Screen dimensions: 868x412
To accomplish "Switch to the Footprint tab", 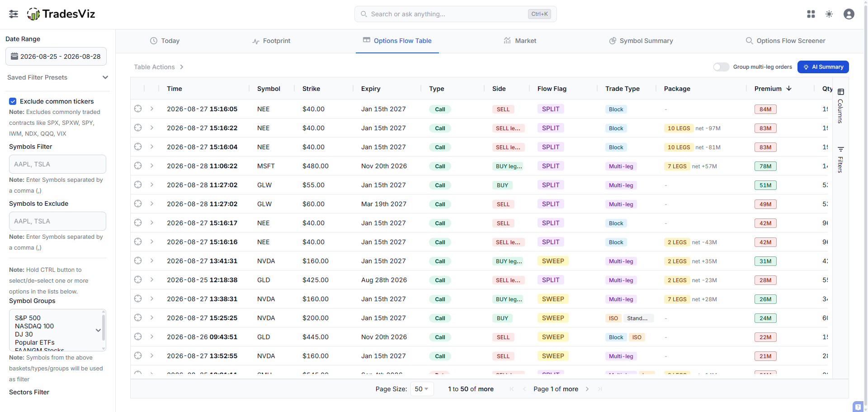I will pyautogui.click(x=271, y=41).
